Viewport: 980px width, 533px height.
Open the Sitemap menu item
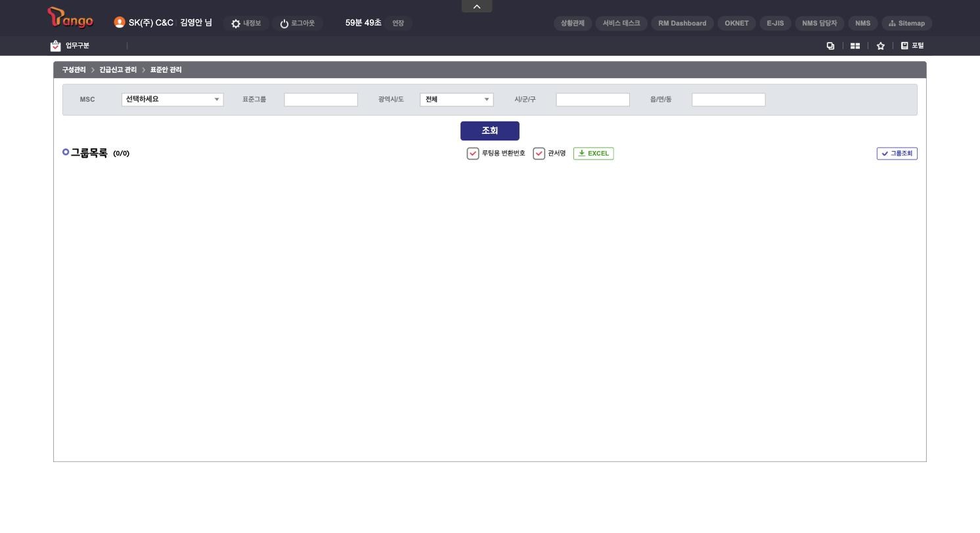point(906,23)
